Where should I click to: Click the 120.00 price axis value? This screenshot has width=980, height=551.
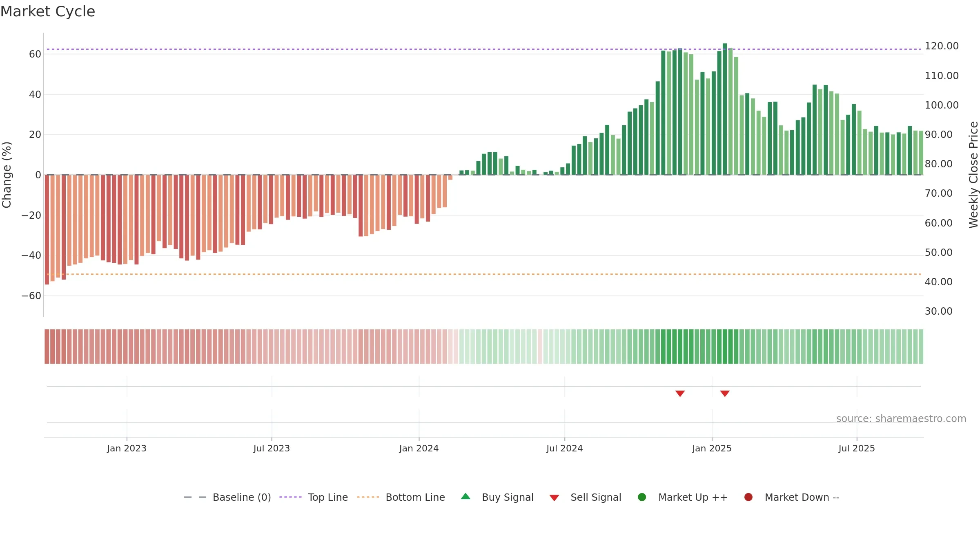(942, 46)
